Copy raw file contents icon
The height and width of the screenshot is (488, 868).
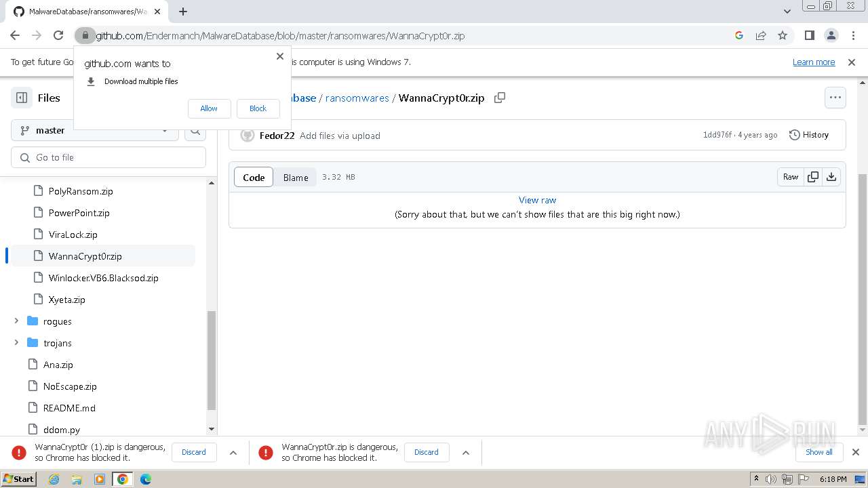(x=812, y=177)
